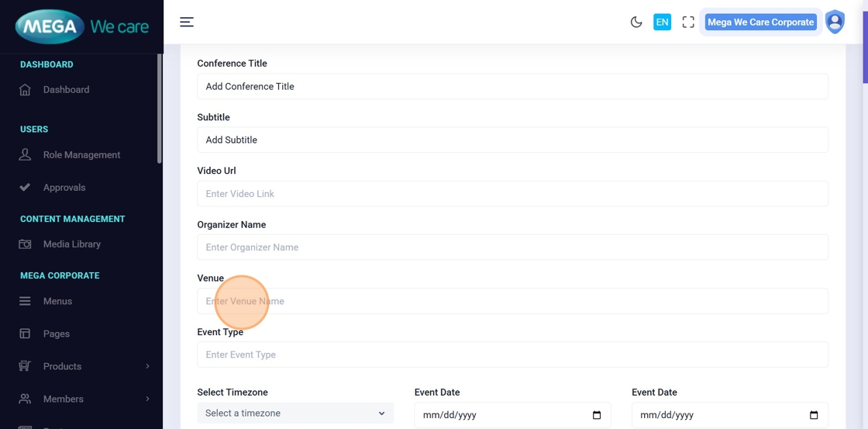Focus the Video Url input field
This screenshot has height=429, width=868.
pos(512,194)
